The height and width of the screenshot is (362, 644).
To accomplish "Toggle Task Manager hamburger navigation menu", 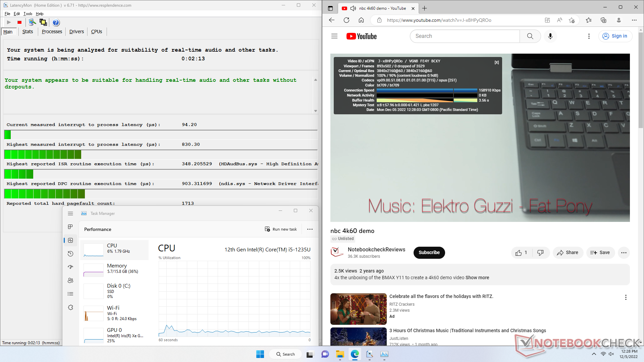I will (x=70, y=214).
